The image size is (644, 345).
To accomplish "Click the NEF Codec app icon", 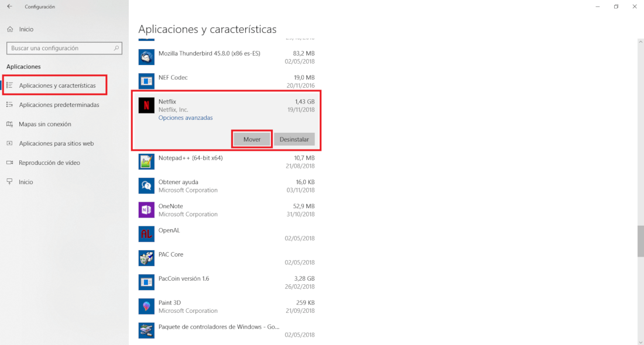I will click(146, 81).
